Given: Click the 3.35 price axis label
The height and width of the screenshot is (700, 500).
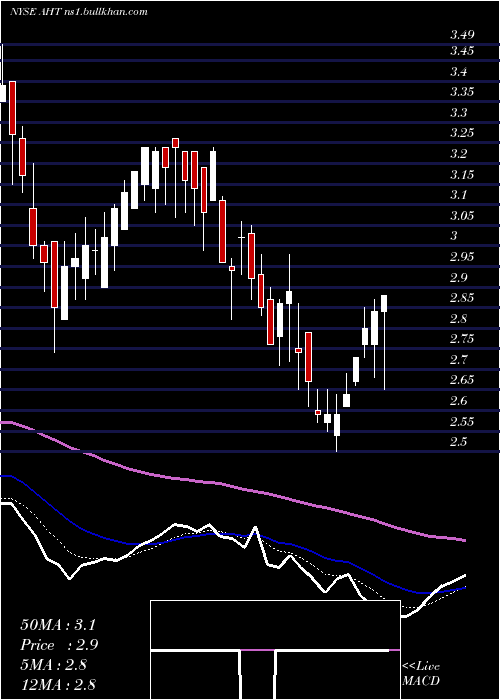Looking at the screenshot, I should click(462, 92).
